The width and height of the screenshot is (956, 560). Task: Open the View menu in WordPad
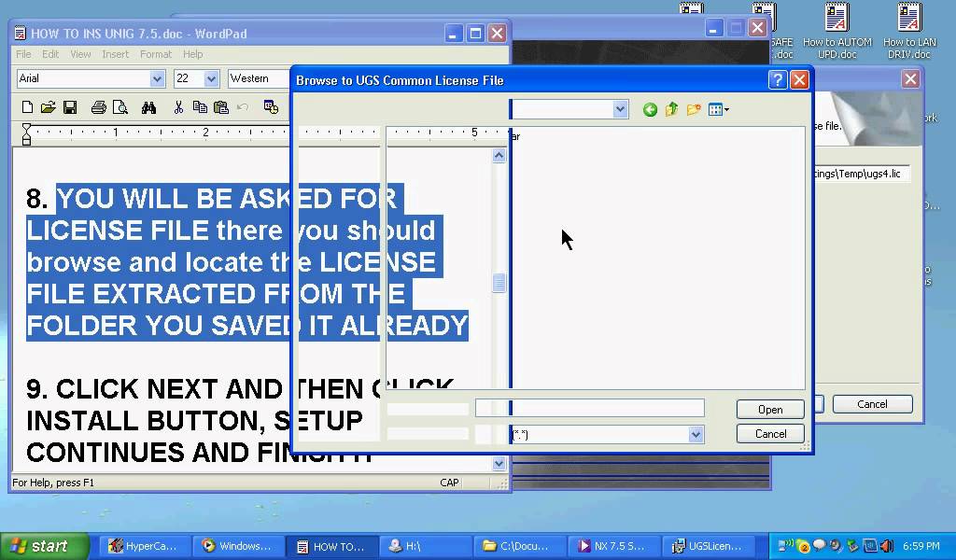(80, 54)
